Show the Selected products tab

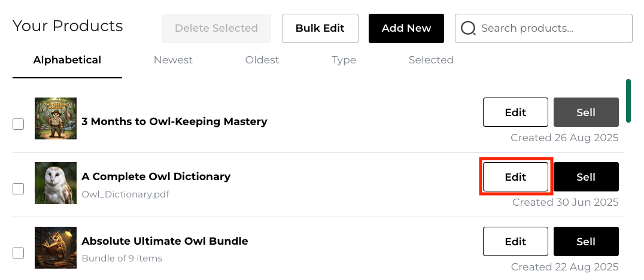431,60
